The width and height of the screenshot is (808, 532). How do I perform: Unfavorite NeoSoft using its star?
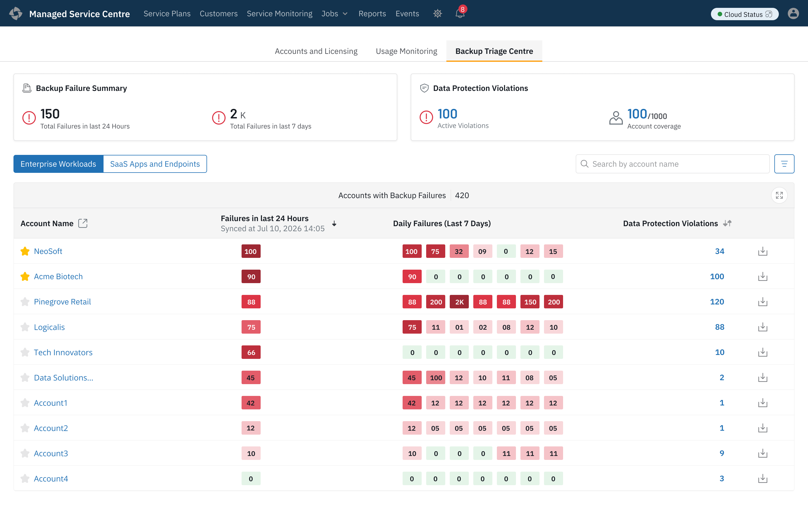pos(25,251)
